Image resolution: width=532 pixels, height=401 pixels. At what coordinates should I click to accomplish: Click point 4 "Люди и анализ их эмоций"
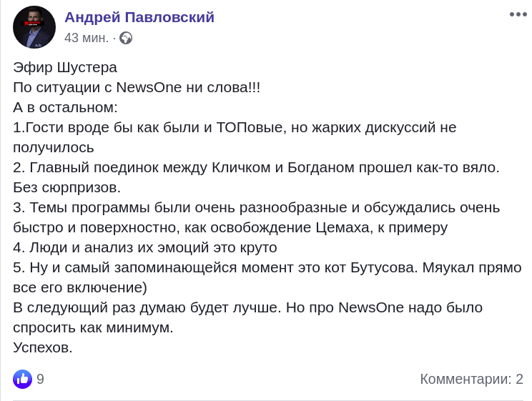(x=144, y=248)
